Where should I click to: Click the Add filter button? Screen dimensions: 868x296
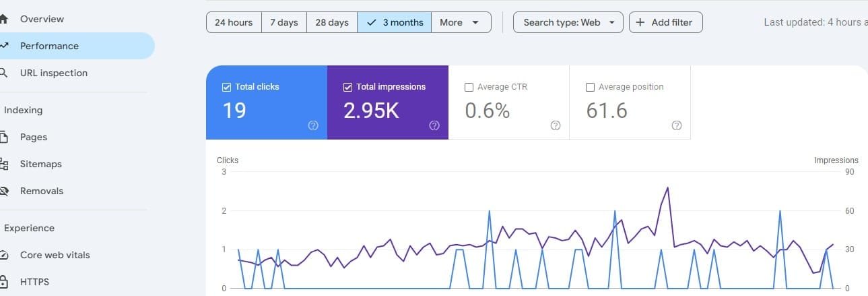(x=665, y=22)
